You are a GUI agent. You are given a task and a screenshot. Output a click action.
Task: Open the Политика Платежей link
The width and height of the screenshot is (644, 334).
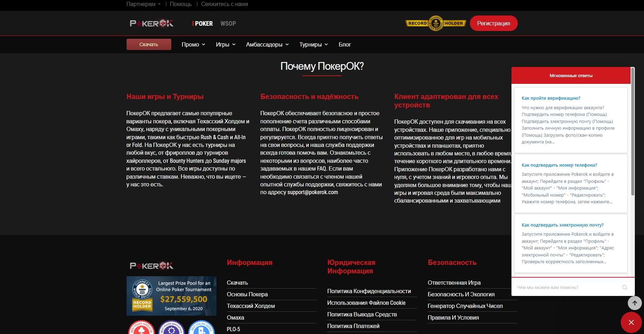[353, 326]
